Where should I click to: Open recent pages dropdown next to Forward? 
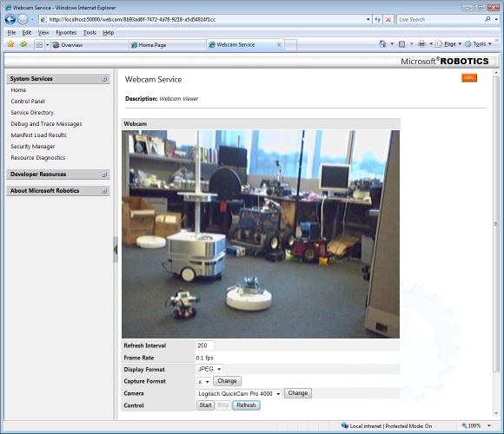pyautogui.click(x=32, y=20)
